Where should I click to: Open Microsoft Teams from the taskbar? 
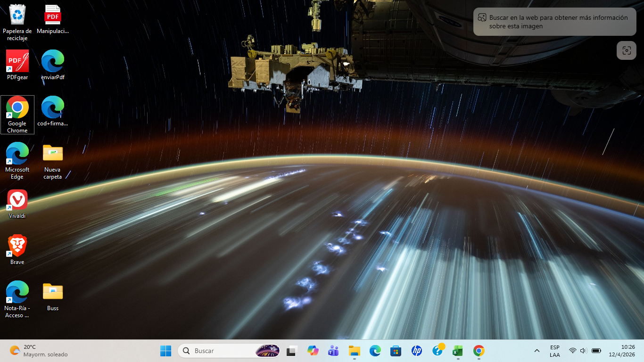pyautogui.click(x=333, y=351)
